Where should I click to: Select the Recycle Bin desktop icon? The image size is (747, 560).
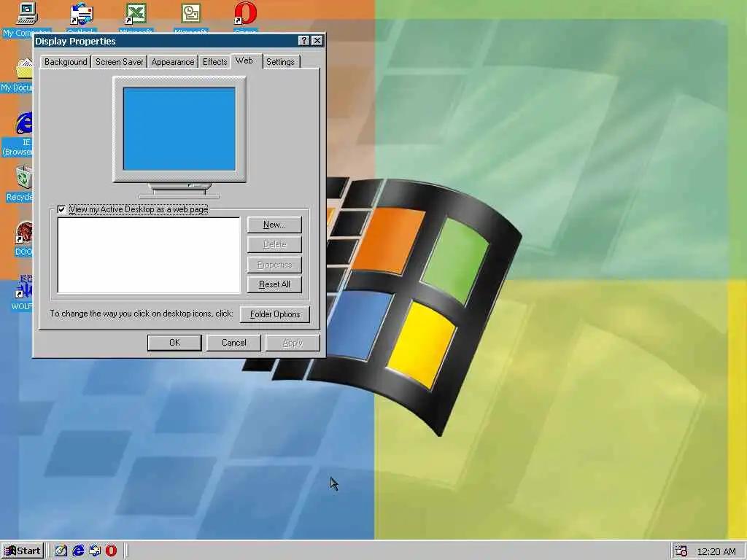[24, 178]
